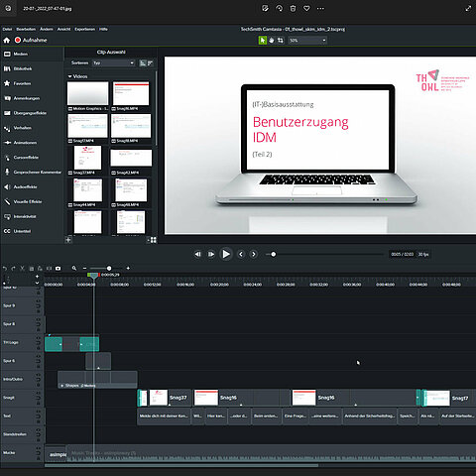This screenshot has height=476, width=476.
Task: Open the Exportieren menu
Action: (84, 29)
